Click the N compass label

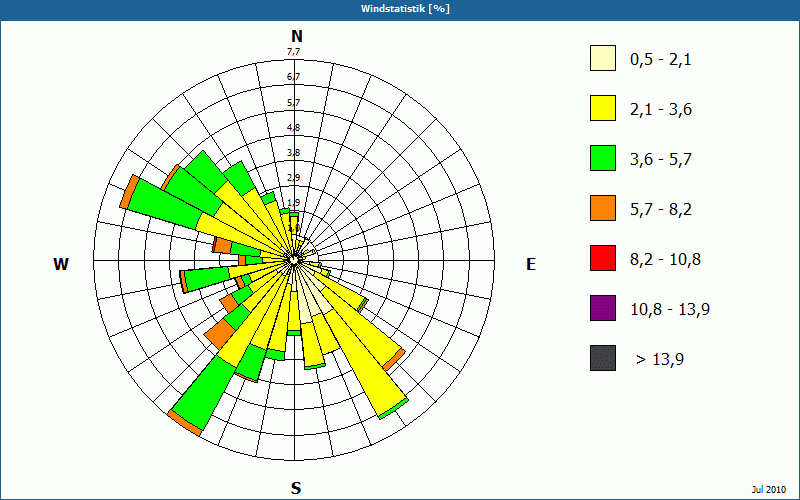296,36
